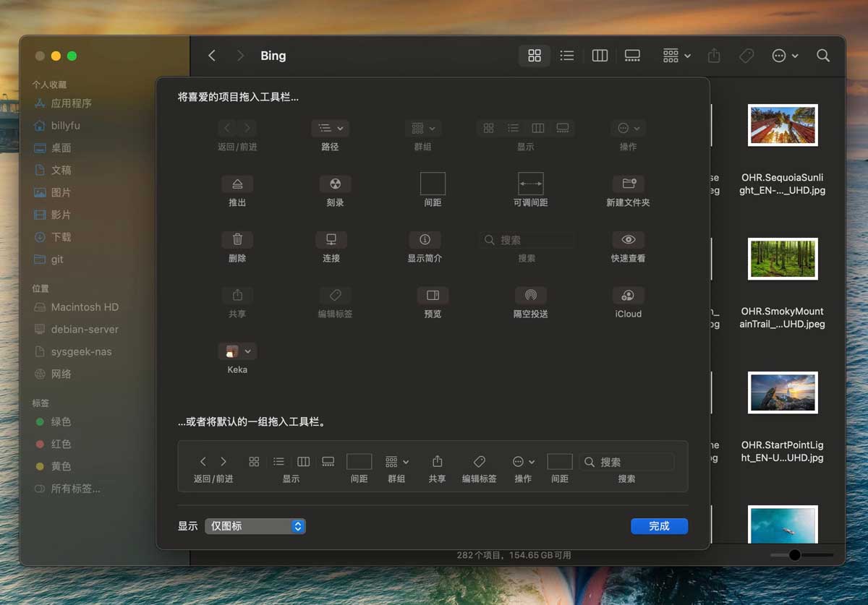The width and height of the screenshot is (868, 605).
Task: Open the Path (路径) dropdown item
Action: [330, 128]
